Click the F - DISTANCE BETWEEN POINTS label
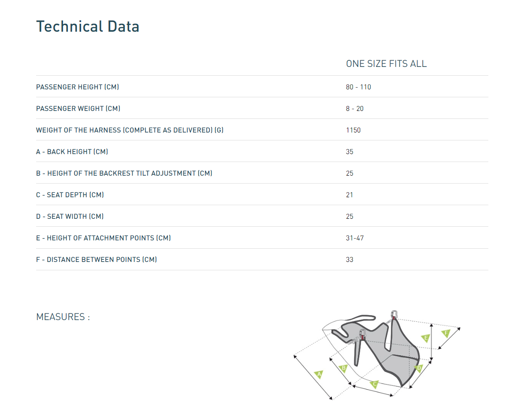This screenshot has height=420, width=532. [96, 260]
